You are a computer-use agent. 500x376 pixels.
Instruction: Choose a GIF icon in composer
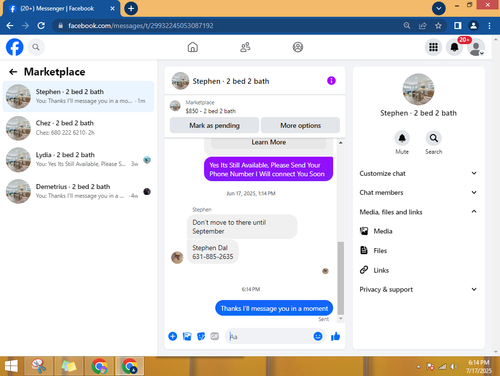click(x=215, y=336)
